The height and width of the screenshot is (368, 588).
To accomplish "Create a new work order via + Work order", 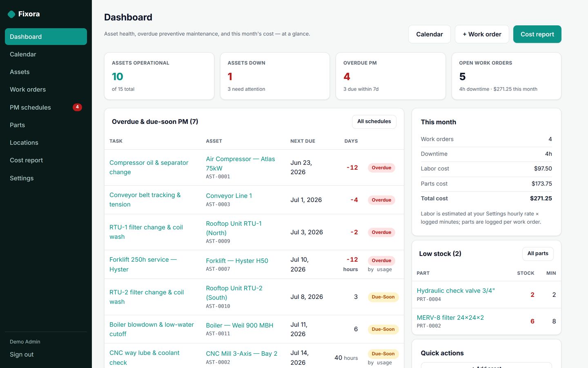I will pyautogui.click(x=482, y=34).
